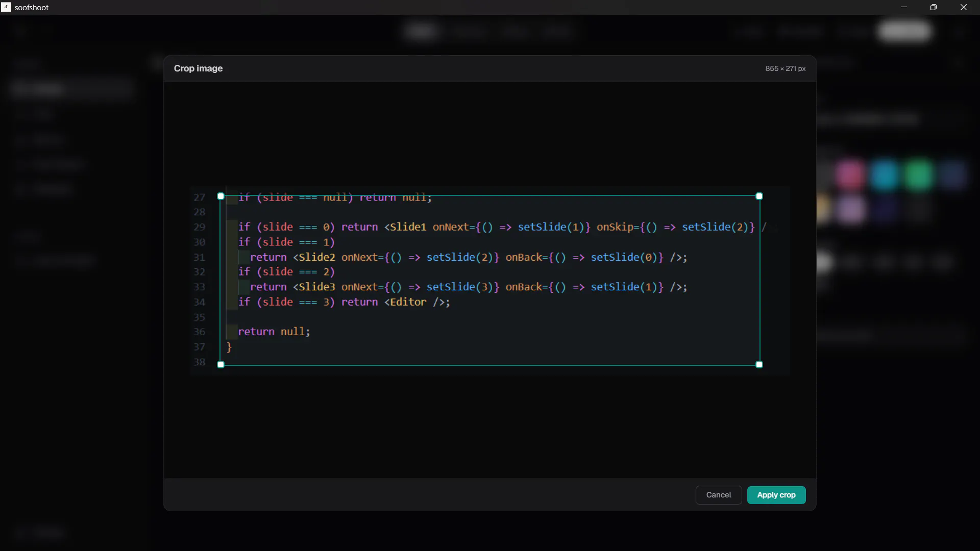Click the code image inside the crop area
Image resolution: width=980 pixels, height=551 pixels.
[x=489, y=280]
